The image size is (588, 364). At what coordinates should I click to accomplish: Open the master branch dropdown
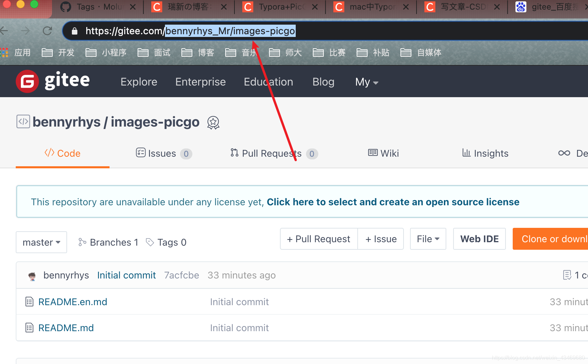[41, 242]
